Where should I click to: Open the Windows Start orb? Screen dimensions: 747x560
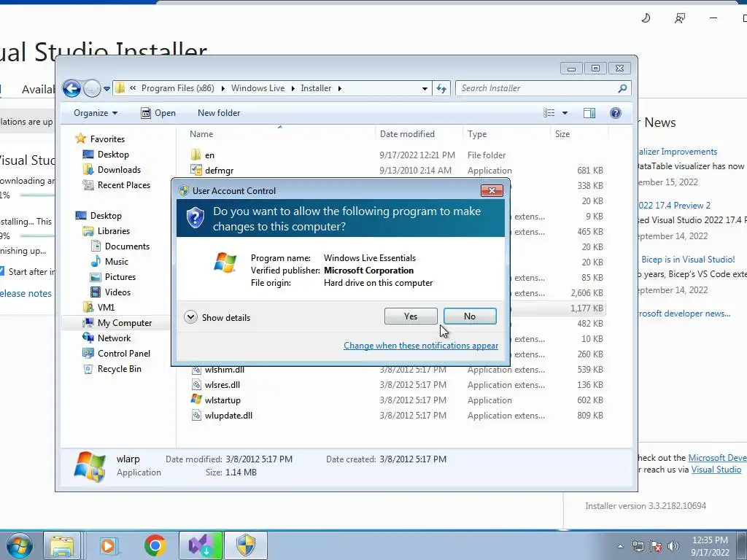20,545
